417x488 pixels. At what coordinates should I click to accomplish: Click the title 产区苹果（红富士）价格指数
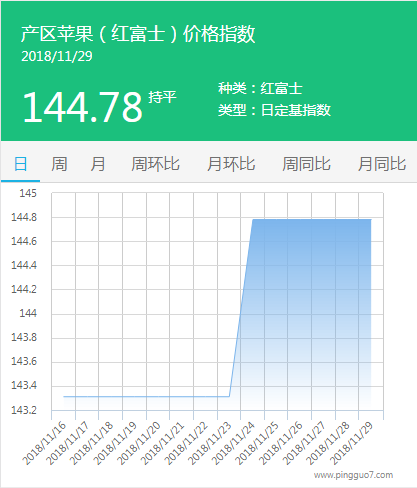tap(138, 34)
